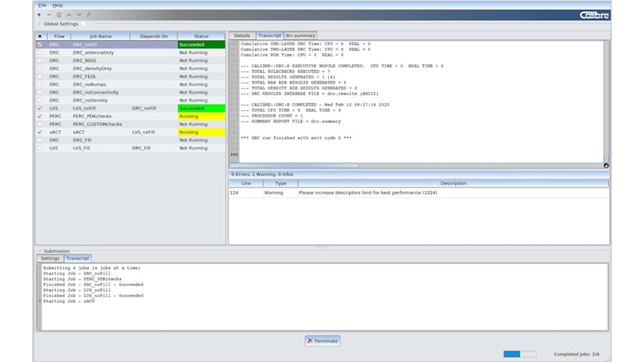The image size is (644, 362).
Task: Click the completed jobs progress bar
Action: click(519, 354)
